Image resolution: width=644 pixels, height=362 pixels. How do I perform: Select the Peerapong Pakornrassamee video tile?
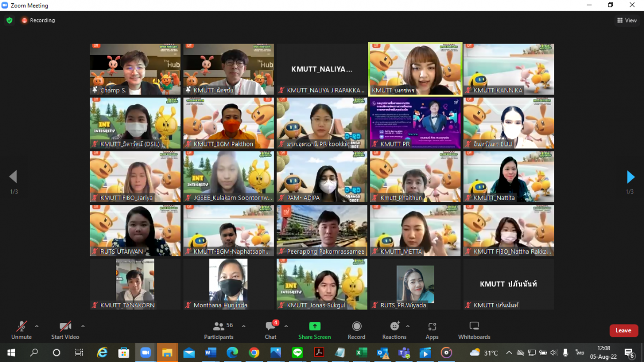coord(322,230)
